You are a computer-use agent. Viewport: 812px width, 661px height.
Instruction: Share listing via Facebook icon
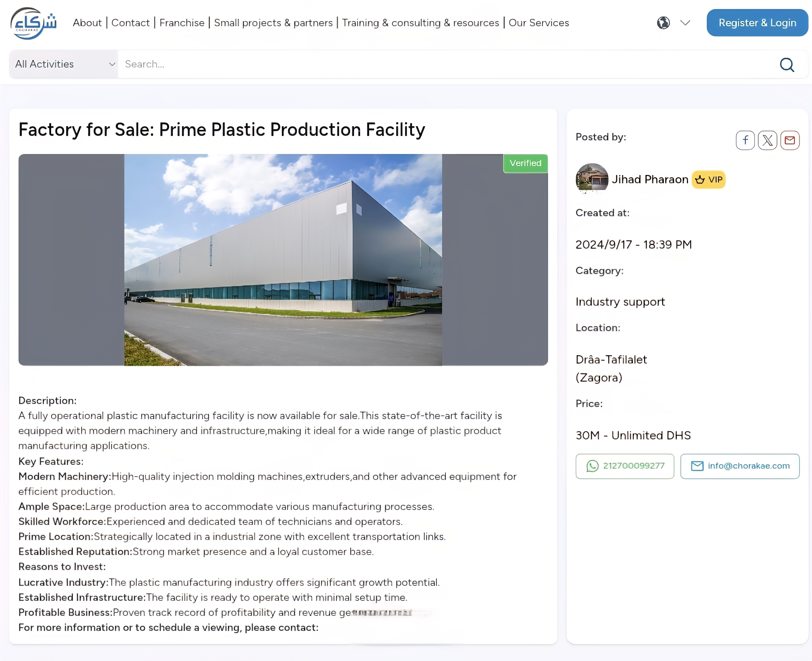pyautogui.click(x=745, y=140)
